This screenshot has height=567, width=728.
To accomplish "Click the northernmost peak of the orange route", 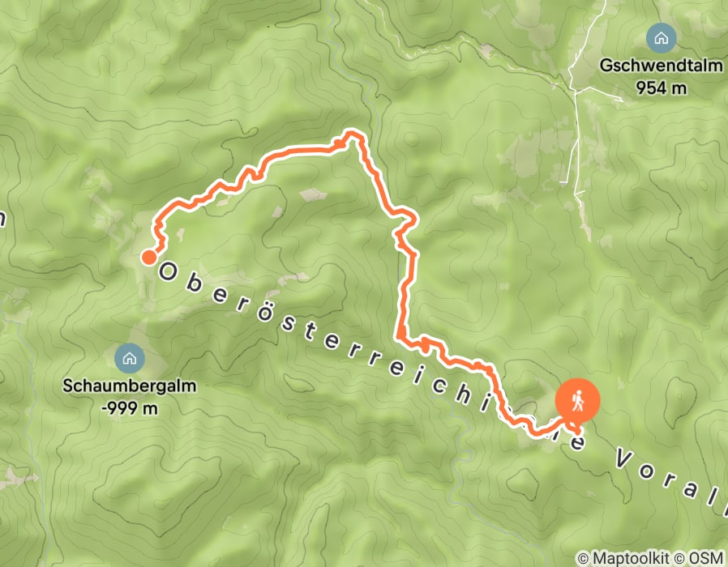I will pos(352,134).
